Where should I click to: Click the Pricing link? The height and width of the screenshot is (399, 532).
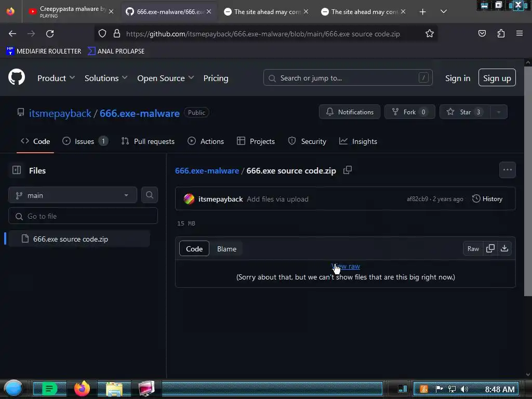[216, 78]
